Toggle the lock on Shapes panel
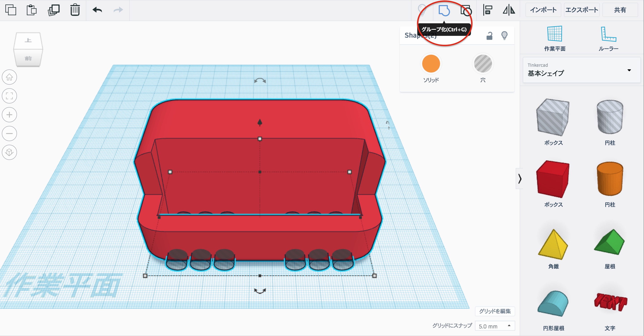This screenshot has height=336, width=644. click(489, 36)
